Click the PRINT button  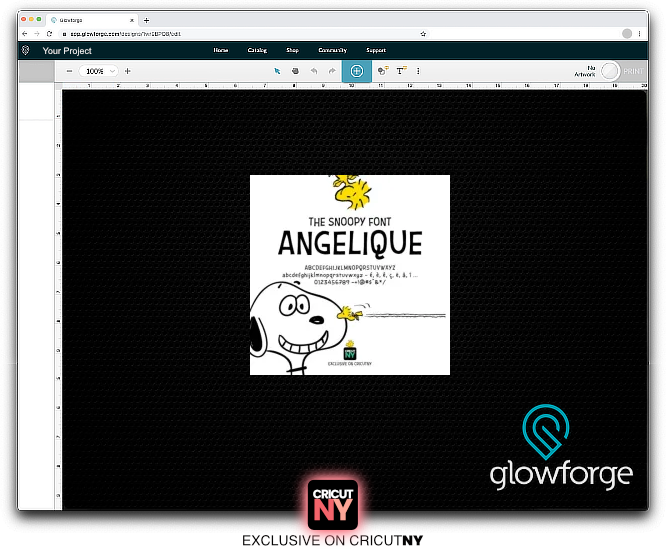click(633, 71)
